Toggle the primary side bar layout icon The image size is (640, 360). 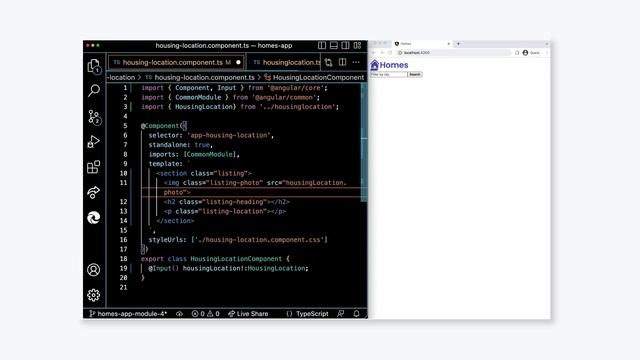[x=322, y=45]
